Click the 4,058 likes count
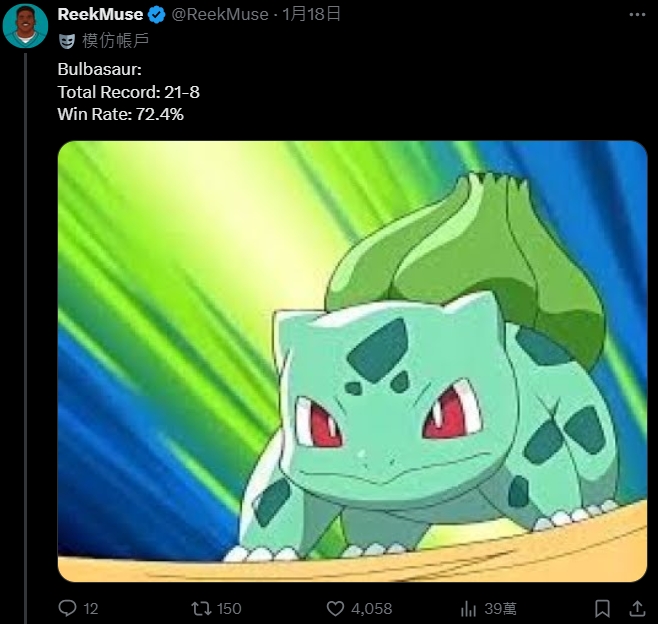Image resolution: width=658 pixels, height=624 pixels. (x=371, y=608)
